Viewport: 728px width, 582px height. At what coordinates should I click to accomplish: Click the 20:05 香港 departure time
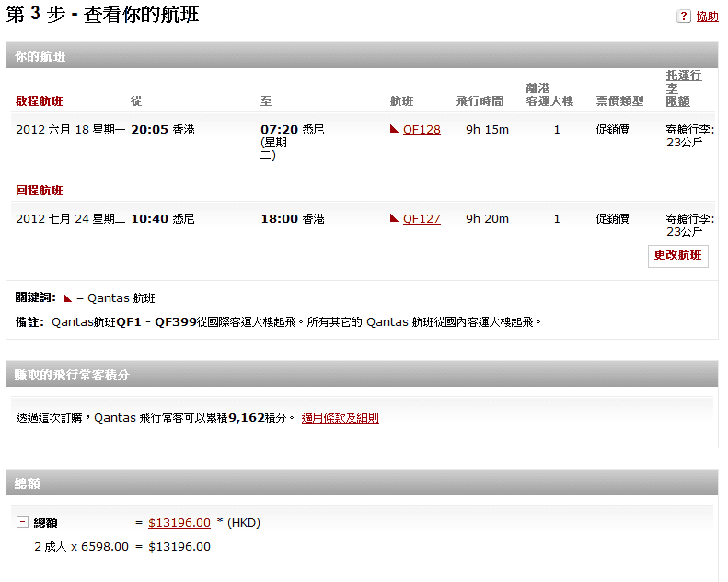point(163,130)
